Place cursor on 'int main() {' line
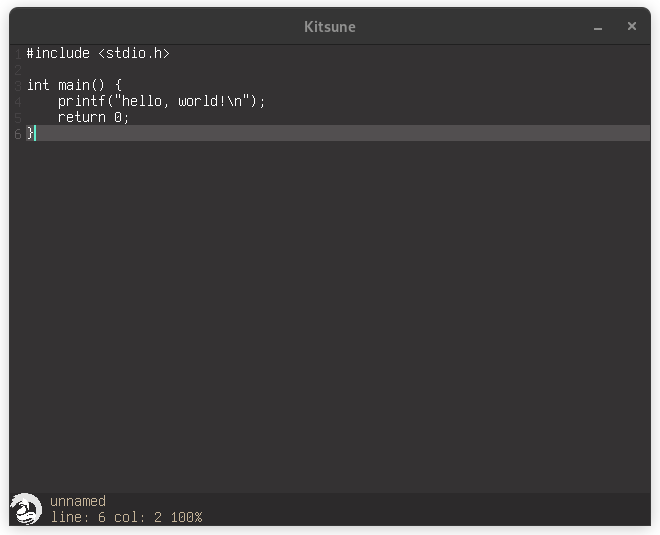This screenshot has height=535, width=660. pos(75,85)
